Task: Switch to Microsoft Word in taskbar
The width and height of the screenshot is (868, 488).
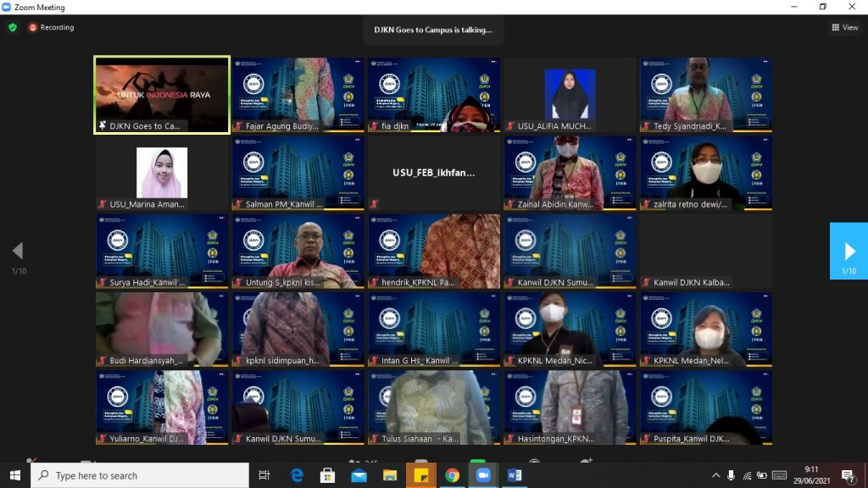Action: pos(515,475)
